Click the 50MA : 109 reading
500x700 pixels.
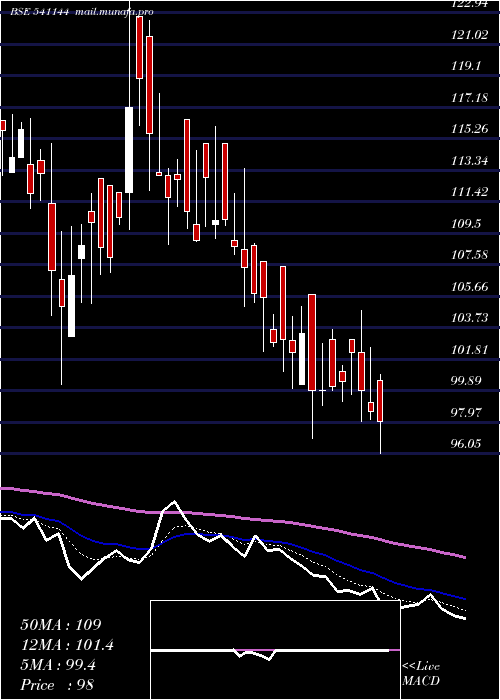pos(61,625)
